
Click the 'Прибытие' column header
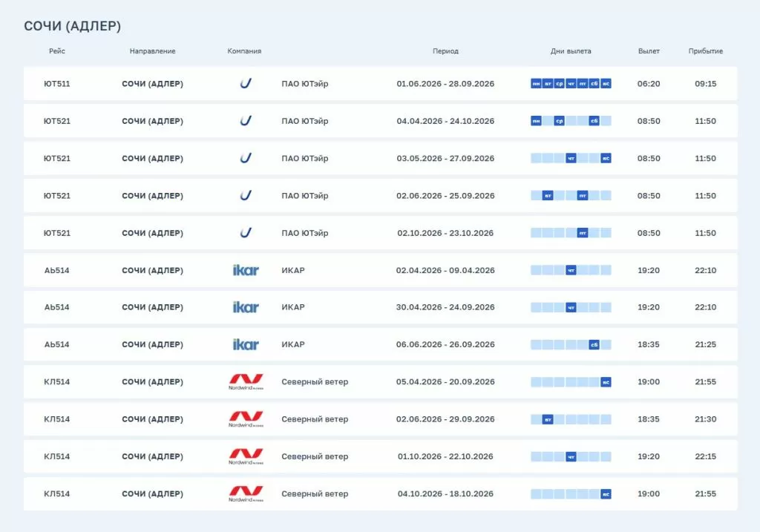705,51
